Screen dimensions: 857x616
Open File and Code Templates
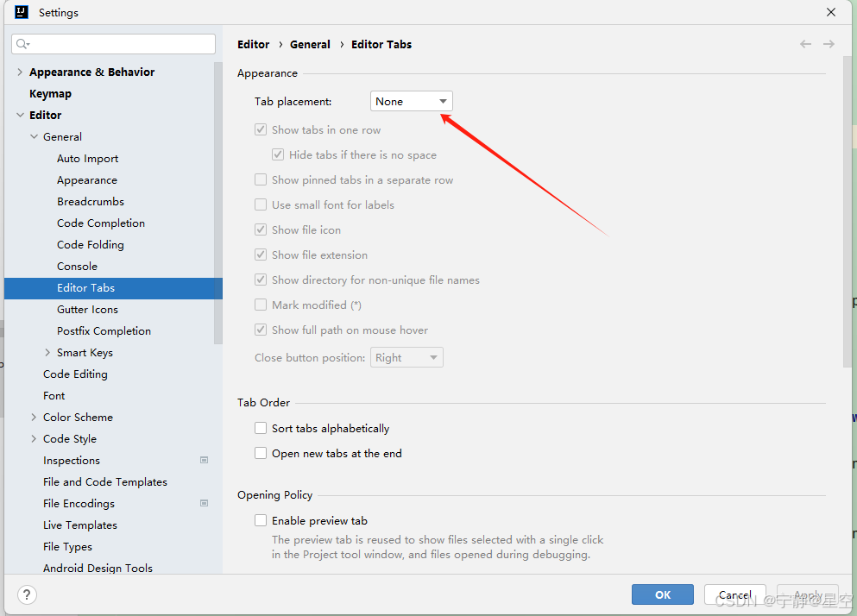(105, 482)
